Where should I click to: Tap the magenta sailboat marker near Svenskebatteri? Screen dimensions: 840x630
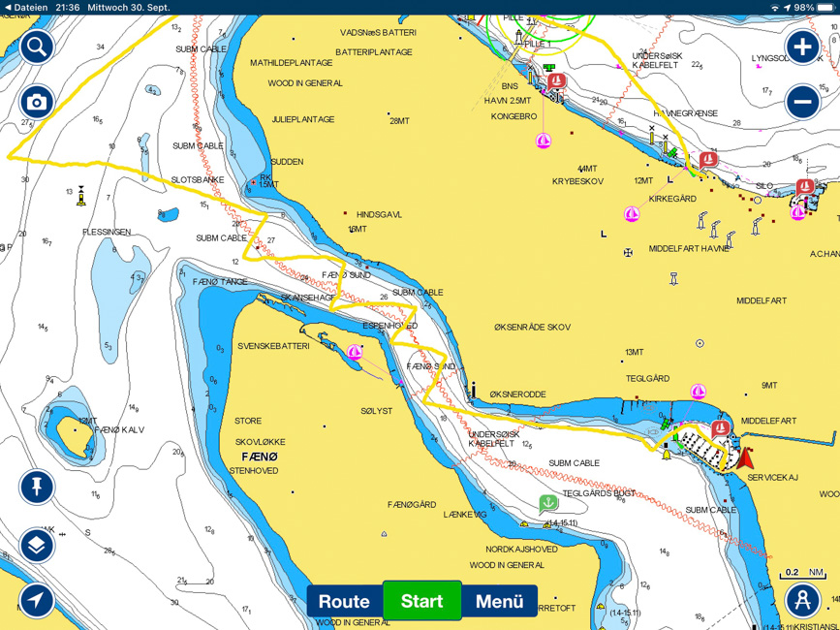pyautogui.click(x=355, y=352)
